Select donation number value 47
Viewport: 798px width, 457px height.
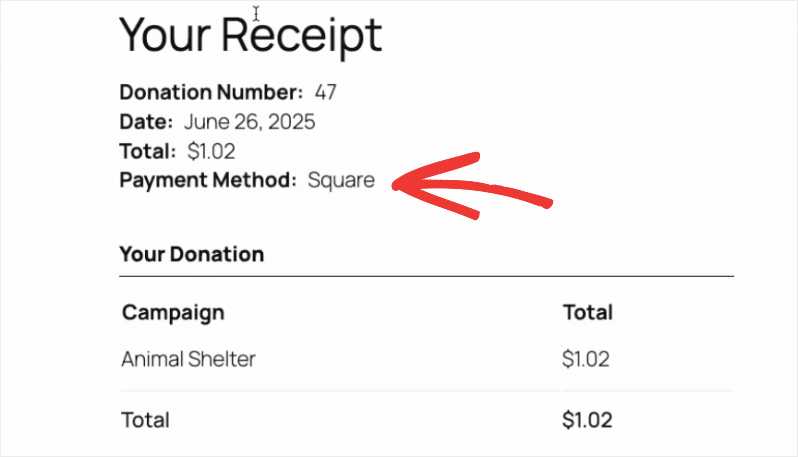[x=326, y=92]
